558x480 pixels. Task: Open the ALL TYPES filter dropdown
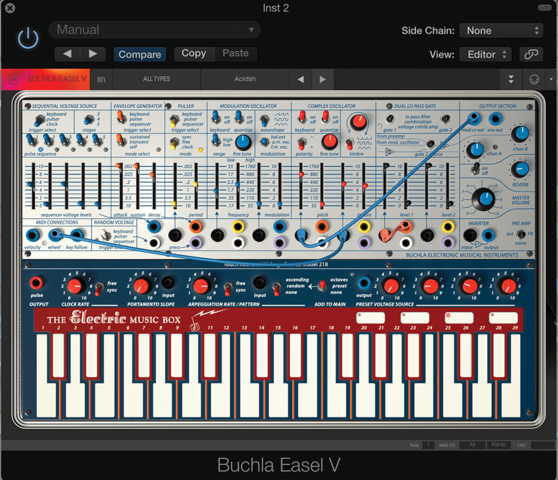(x=157, y=79)
